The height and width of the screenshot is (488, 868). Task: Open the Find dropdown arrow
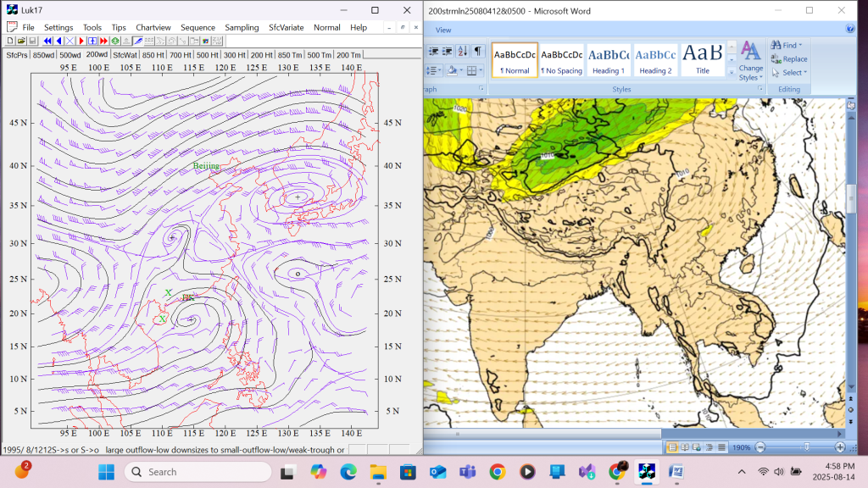point(800,46)
